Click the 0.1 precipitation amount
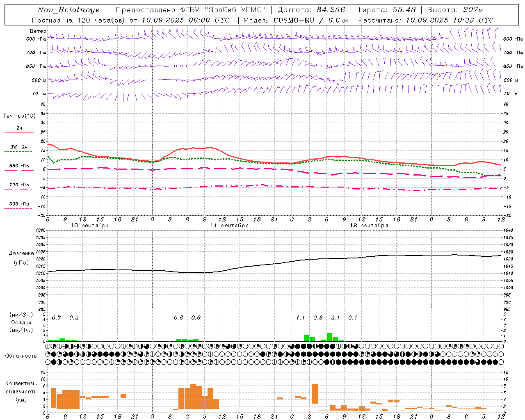This screenshot has height=420, width=525. coord(353,317)
